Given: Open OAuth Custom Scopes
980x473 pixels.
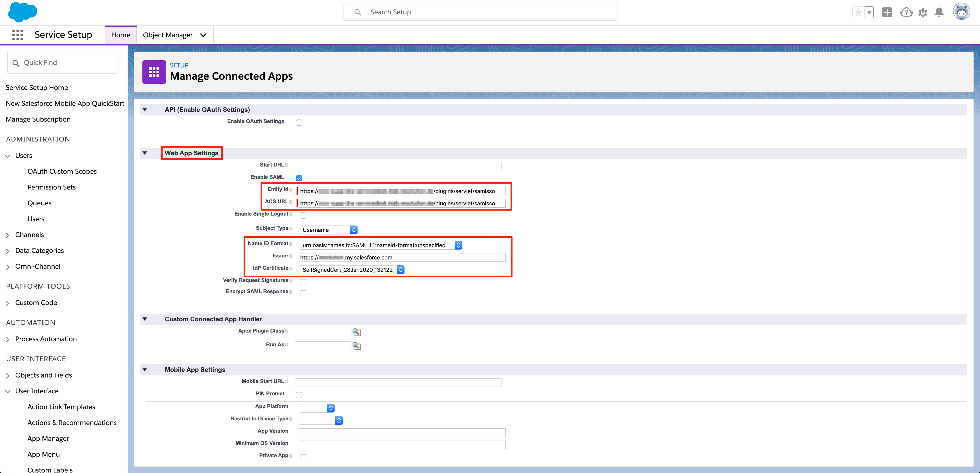Looking at the screenshot, I should click(x=62, y=171).
